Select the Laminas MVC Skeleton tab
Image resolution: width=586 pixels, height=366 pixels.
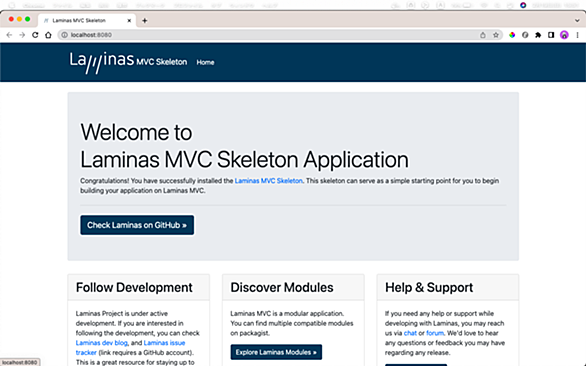(x=87, y=21)
